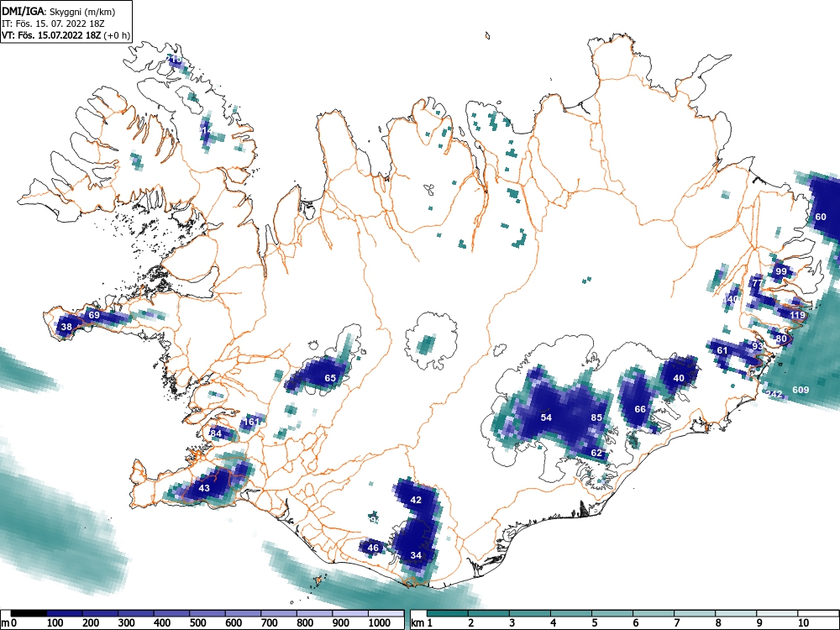The width and height of the screenshot is (840, 630).
Task: Click the visibility value "61" on the map
Action: 722,350
